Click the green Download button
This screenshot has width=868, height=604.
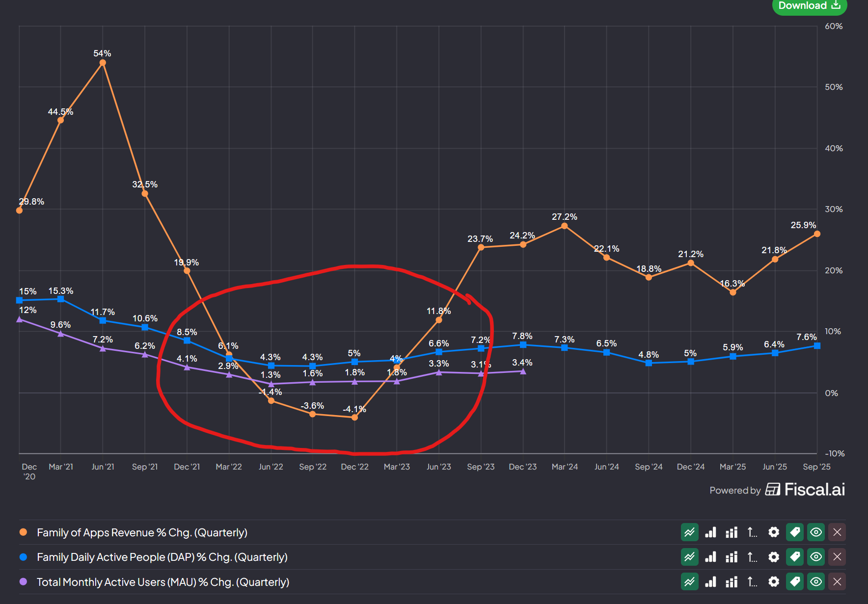coord(809,6)
